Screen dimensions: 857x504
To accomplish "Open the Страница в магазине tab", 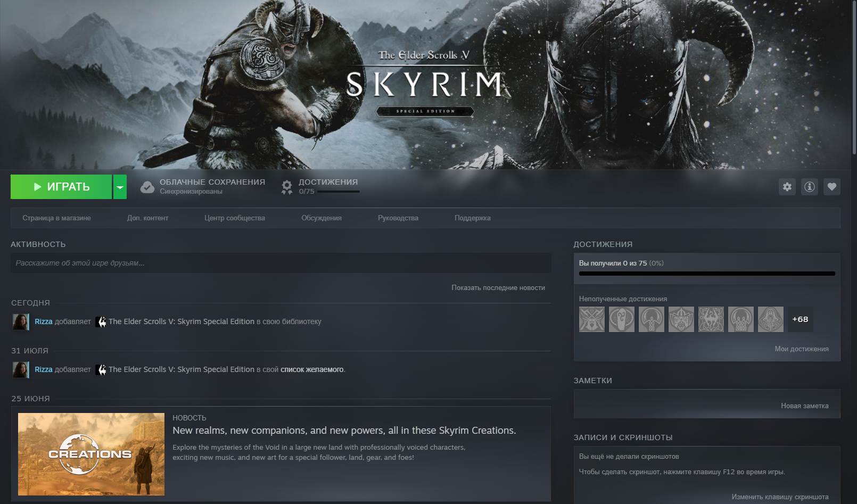I will point(56,218).
